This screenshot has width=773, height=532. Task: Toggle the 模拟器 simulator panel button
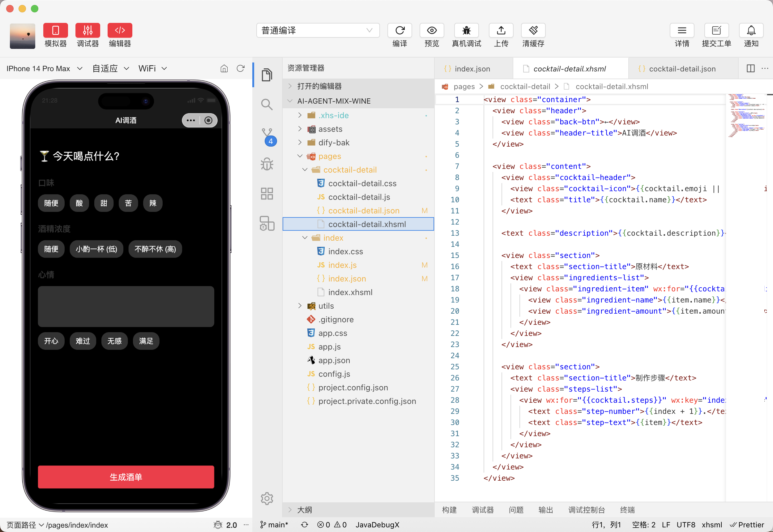click(55, 31)
